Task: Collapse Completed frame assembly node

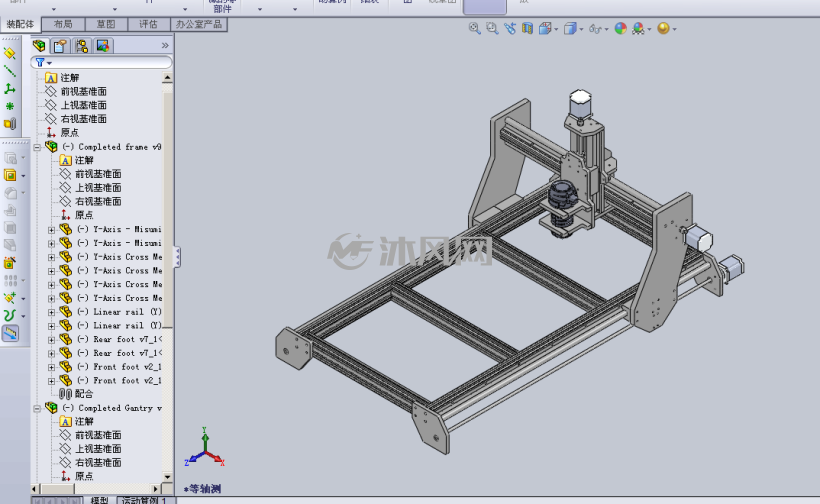Action: pos(37,147)
